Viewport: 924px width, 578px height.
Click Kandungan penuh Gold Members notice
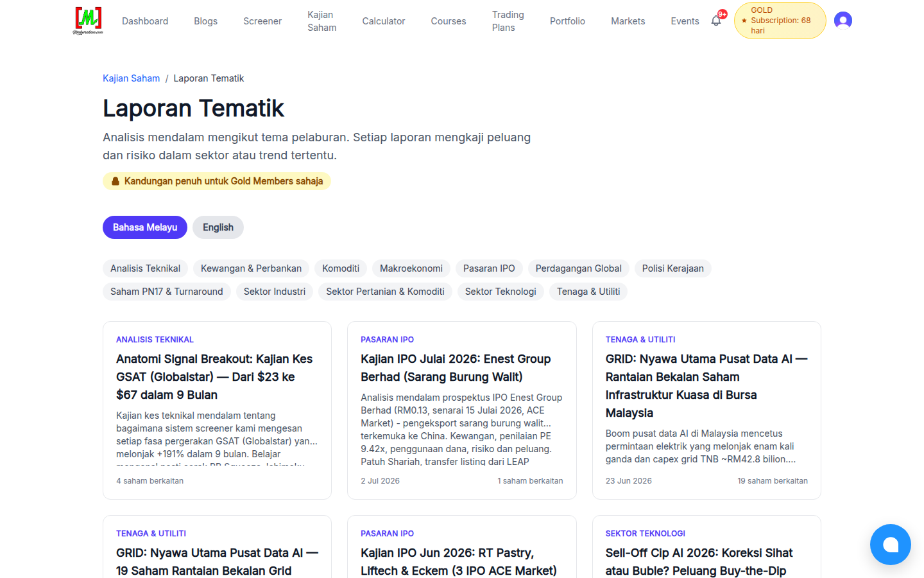217,181
